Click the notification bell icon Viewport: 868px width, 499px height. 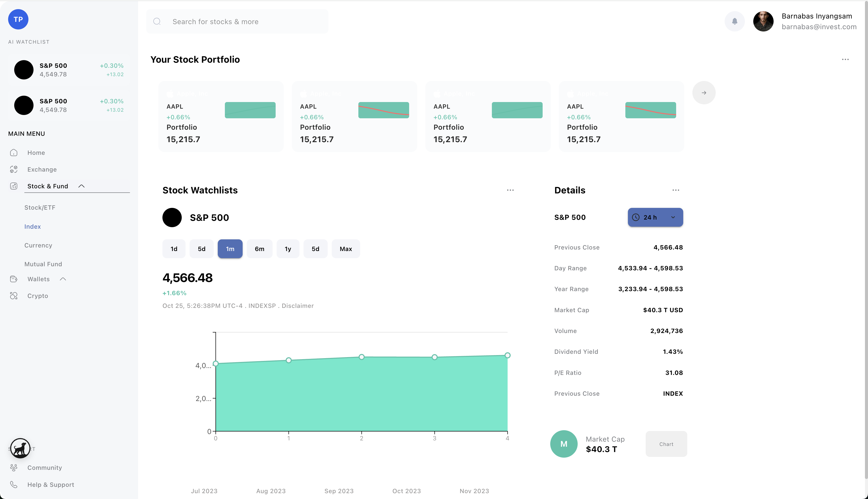(734, 21)
